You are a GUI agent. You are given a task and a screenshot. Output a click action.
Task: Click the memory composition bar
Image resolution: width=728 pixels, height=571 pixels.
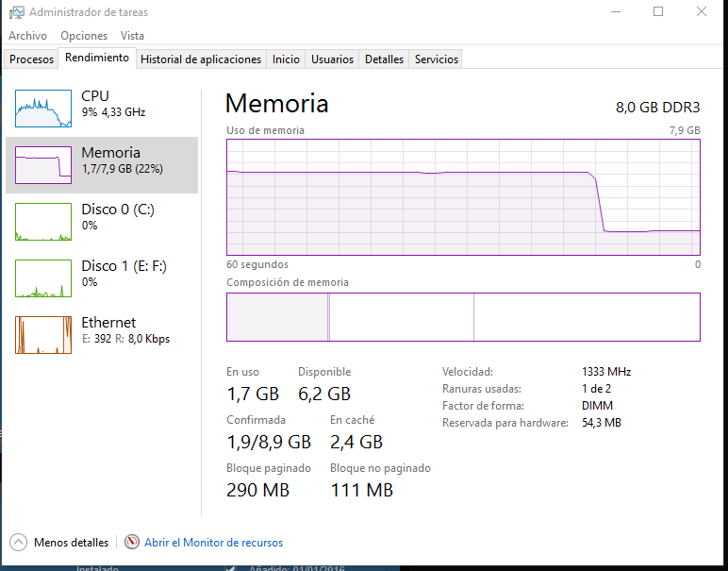tap(463, 316)
